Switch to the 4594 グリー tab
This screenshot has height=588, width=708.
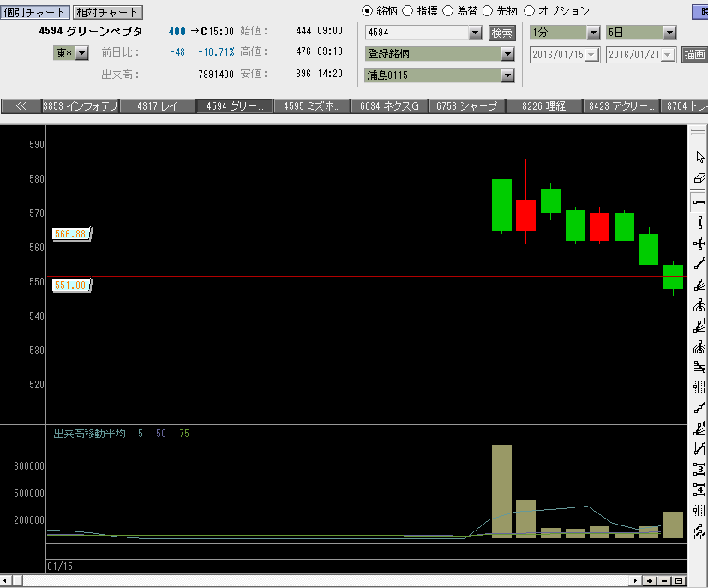pyautogui.click(x=235, y=106)
